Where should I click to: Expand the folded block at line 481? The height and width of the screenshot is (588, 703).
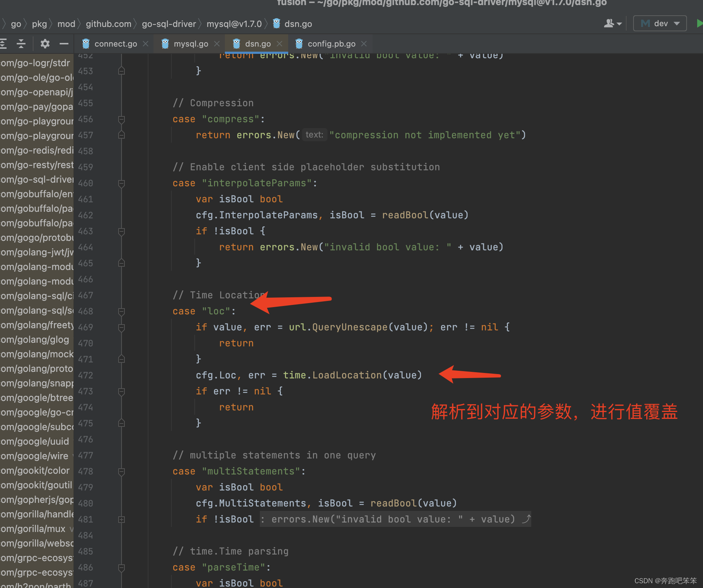point(122,520)
